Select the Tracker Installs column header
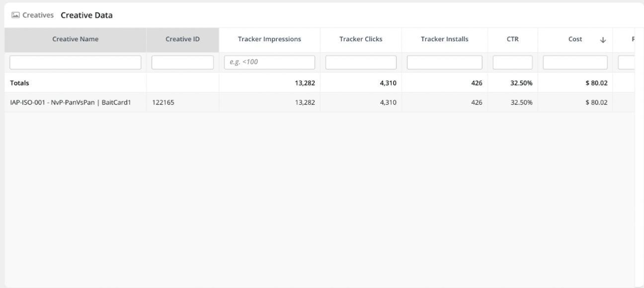 (x=444, y=40)
